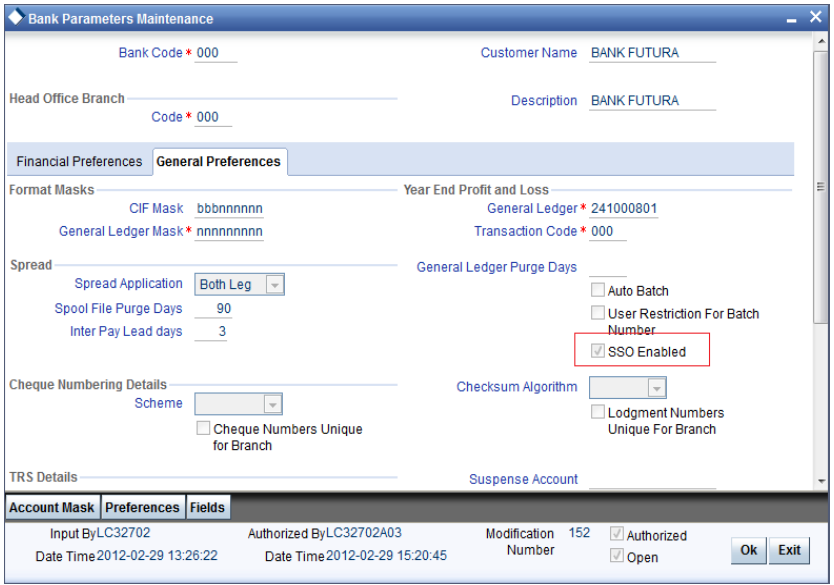Click the Spread section heading
834x585 pixels.
pos(31,265)
